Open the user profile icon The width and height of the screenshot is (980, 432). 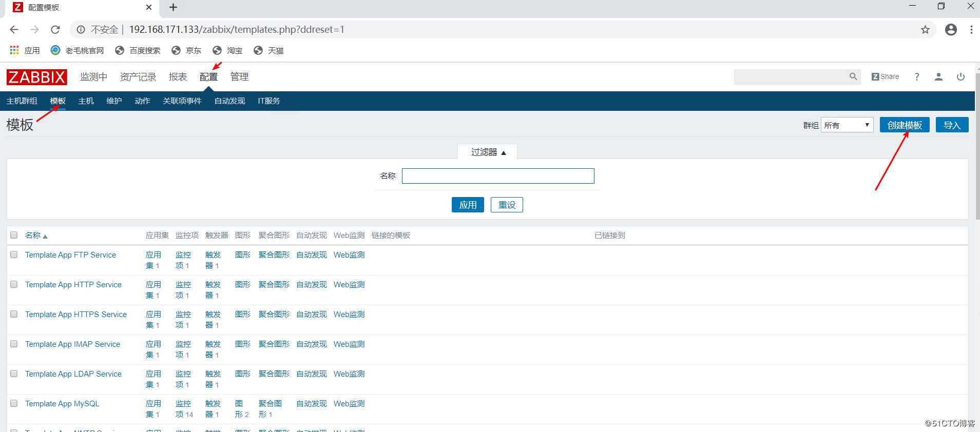click(938, 76)
